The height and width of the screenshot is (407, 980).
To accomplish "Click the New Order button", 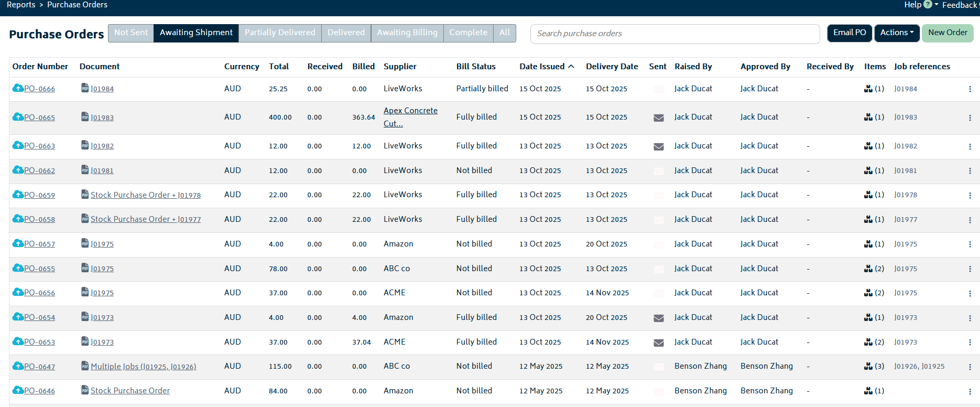I will (947, 33).
